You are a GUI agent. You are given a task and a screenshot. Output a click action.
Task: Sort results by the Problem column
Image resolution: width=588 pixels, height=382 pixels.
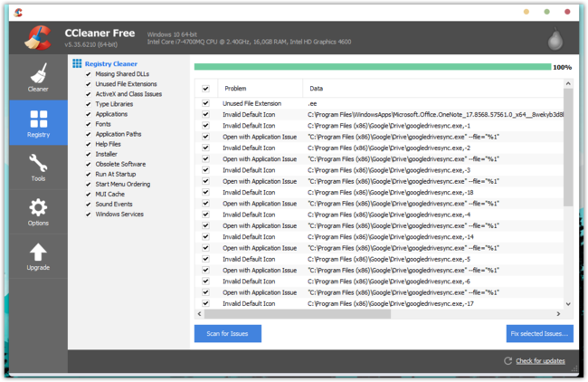261,89
